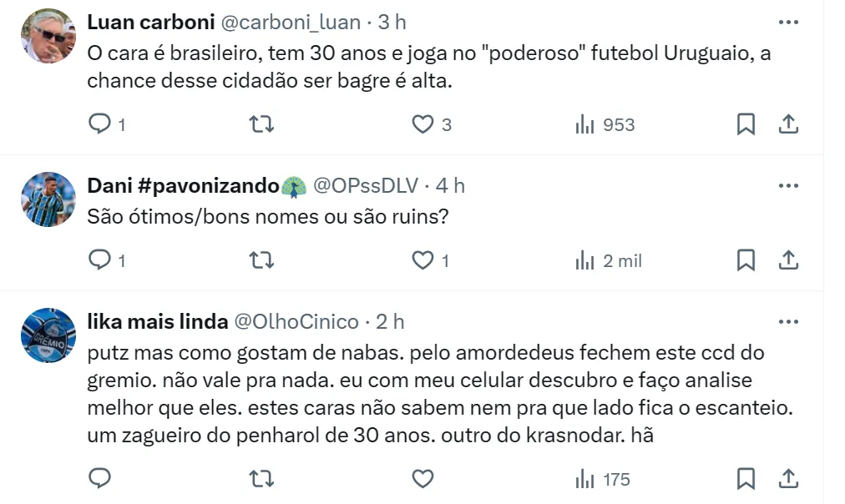Share Luan carboni's tweet

click(x=788, y=124)
